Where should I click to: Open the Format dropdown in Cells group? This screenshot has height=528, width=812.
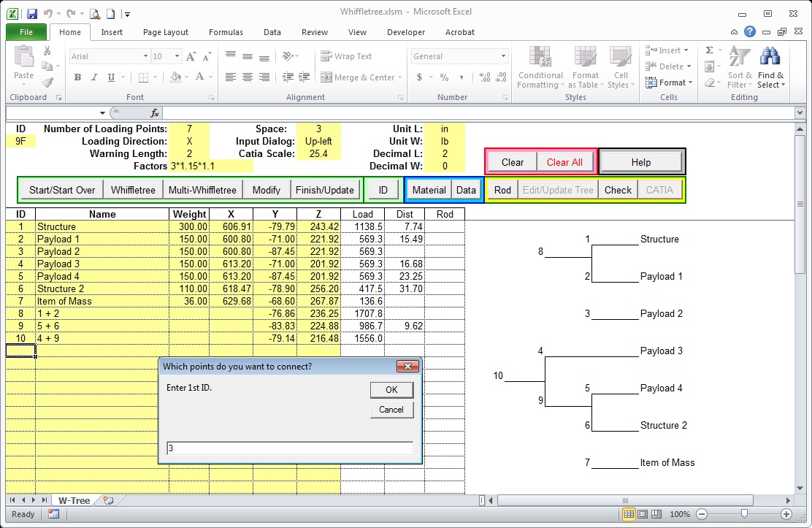click(x=669, y=83)
